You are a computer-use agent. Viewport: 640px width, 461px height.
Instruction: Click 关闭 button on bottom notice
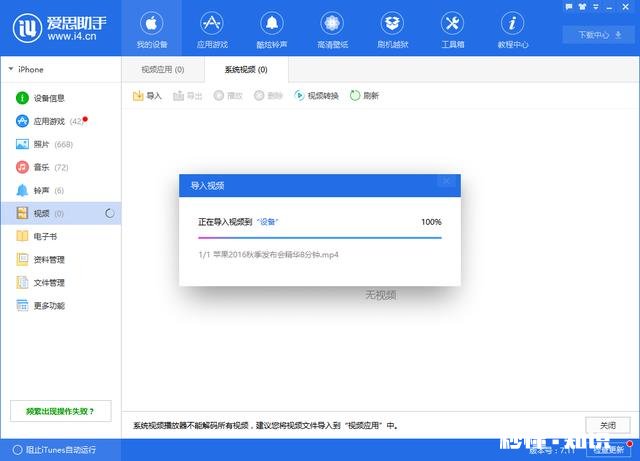[x=608, y=425]
